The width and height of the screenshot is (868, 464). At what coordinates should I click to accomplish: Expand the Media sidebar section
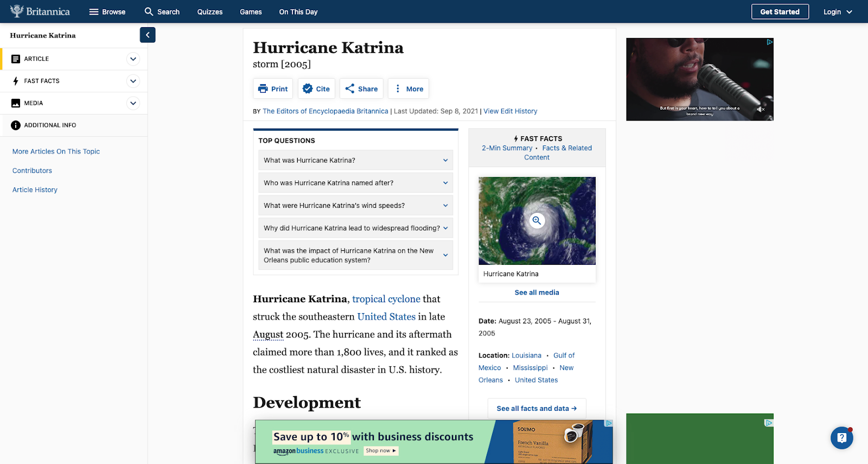pos(133,103)
